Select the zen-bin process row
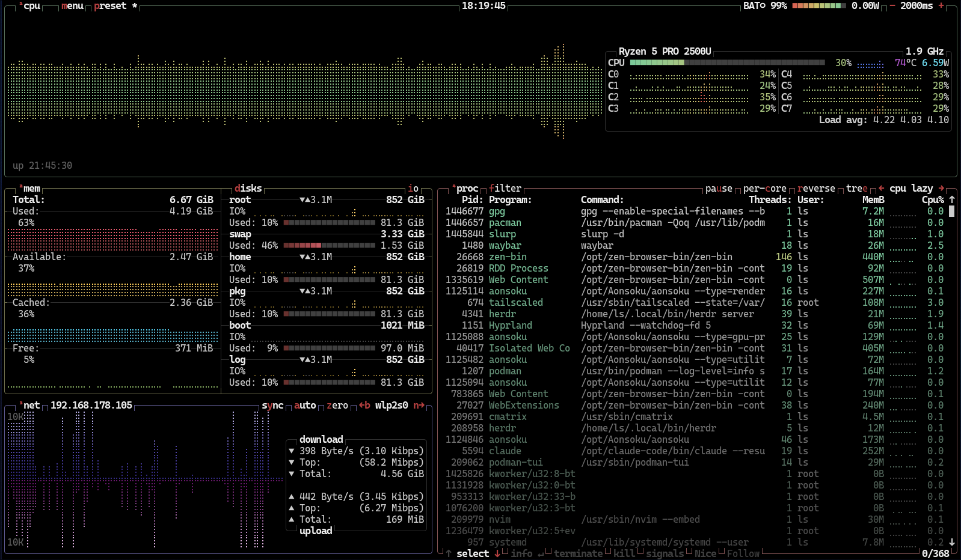Image resolution: width=961 pixels, height=560 pixels. (x=695, y=257)
